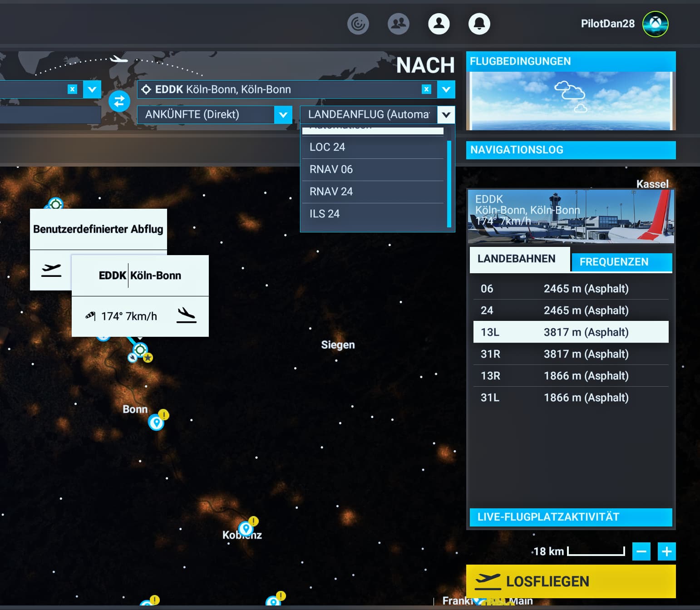This screenshot has width=700, height=610.
Task: Click the Xbox gamertag avatar icon
Action: [655, 24]
